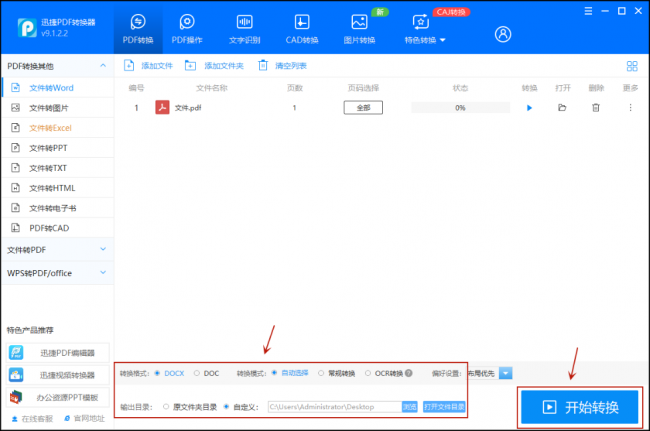
Task: Choose OCR转换 conversion mode
Action: click(x=368, y=373)
